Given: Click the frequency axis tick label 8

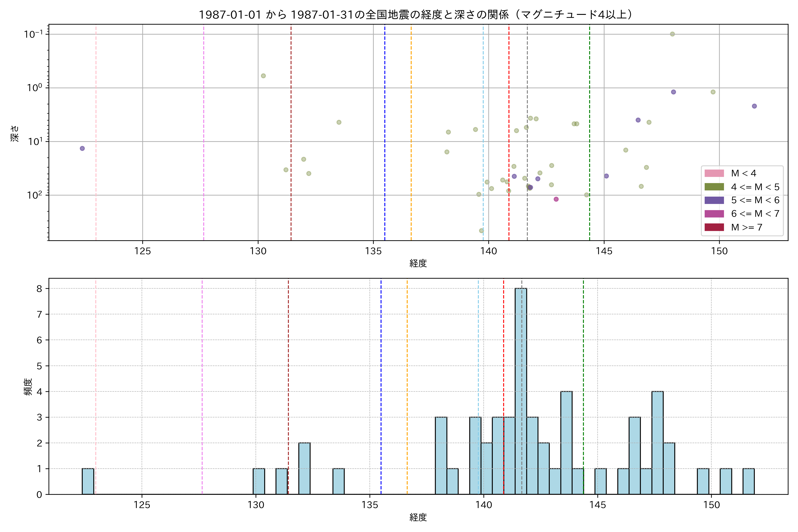Looking at the screenshot, I should coord(39,288).
